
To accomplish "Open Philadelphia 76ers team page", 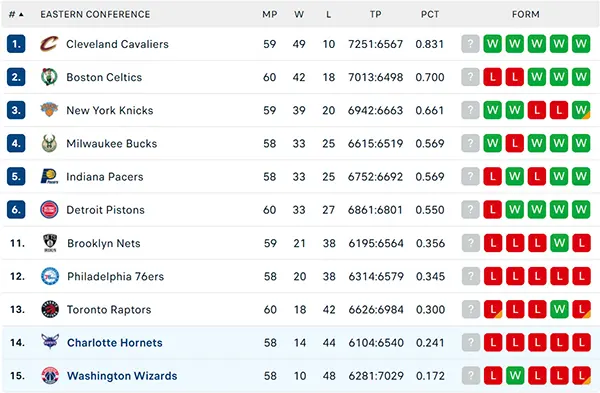I will (x=116, y=276).
